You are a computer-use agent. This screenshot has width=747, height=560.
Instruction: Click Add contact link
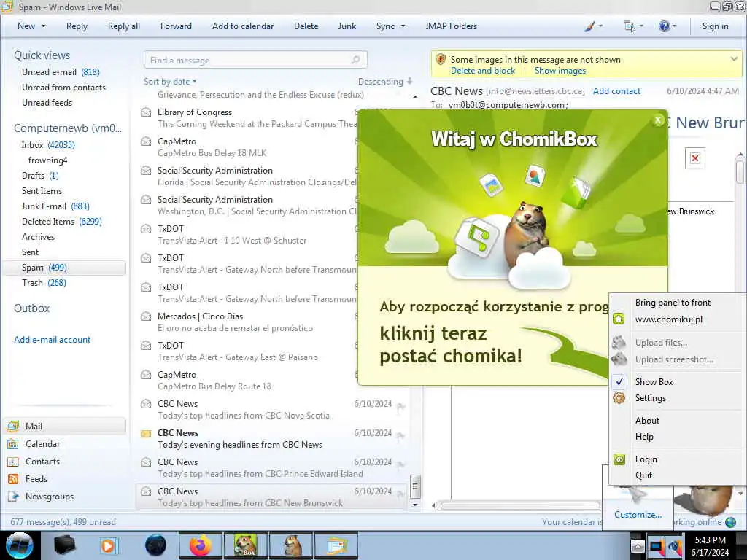tap(616, 91)
